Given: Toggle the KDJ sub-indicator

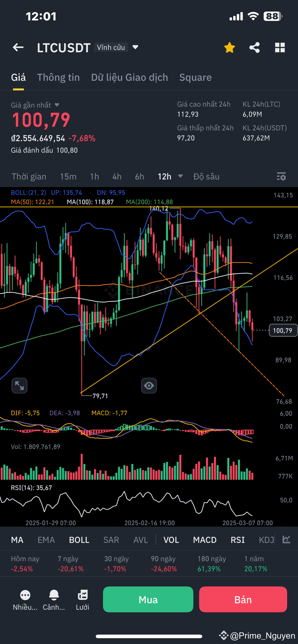Looking at the screenshot, I should coord(267,540).
